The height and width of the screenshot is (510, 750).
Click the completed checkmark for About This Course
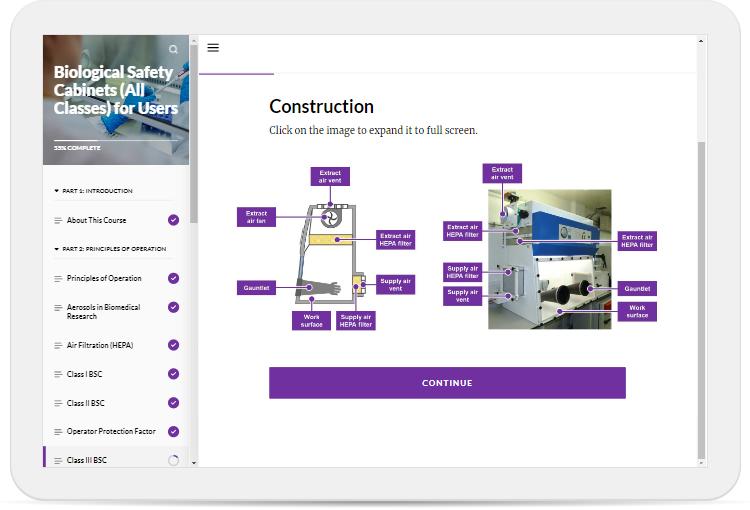tap(173, 220)
